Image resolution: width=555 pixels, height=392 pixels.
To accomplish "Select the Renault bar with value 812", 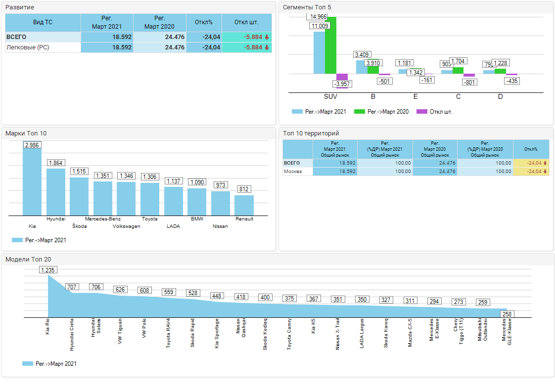I will pos(244,205).
